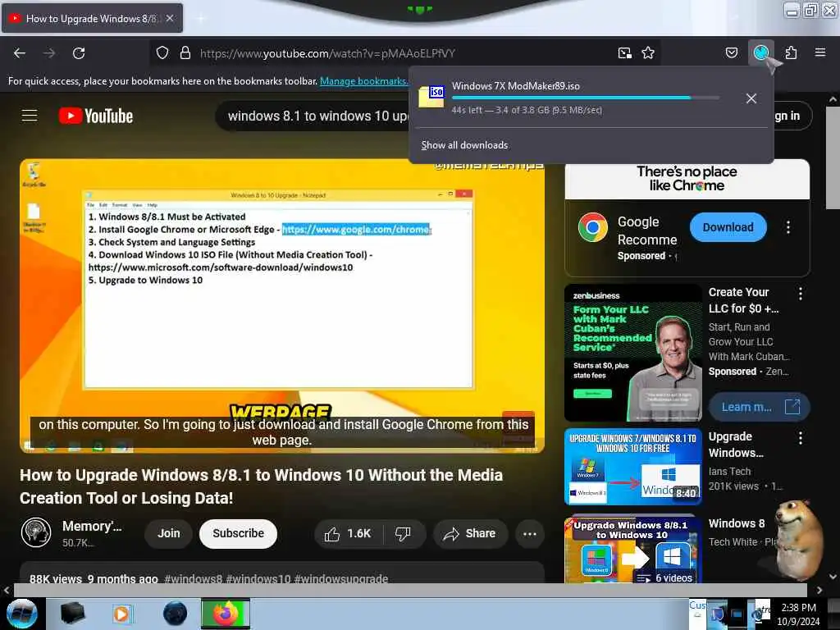
Task: Like the video (1.6K)
Action: [347, 533]
